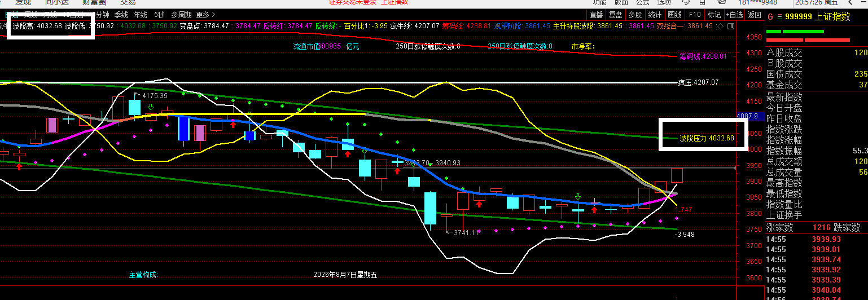868x300 pixels.
Task: Click the 反转红: 3784.47 indicator value
Action: 288,26
